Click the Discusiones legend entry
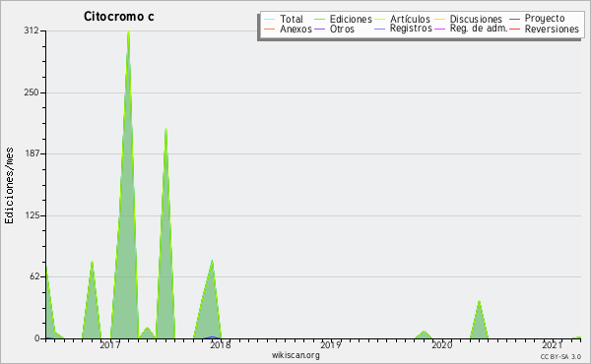 pyautogui.click(x=468, y=19)
